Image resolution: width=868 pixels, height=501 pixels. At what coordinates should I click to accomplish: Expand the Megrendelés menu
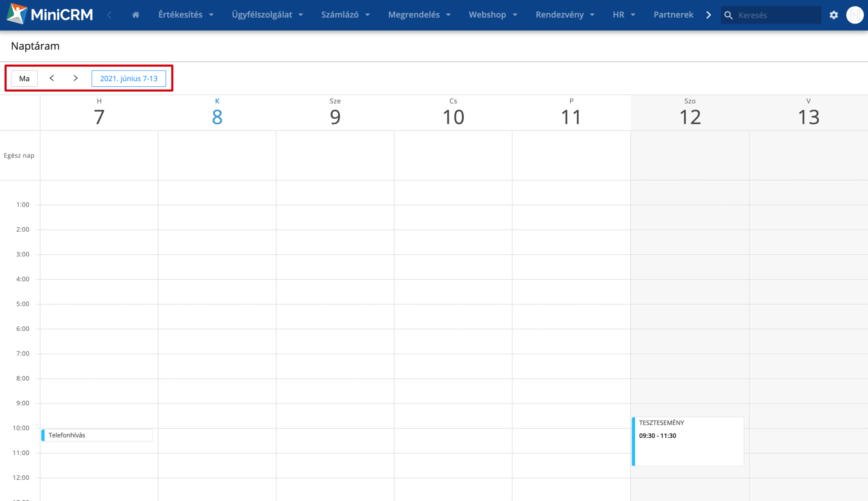(419, 14)
